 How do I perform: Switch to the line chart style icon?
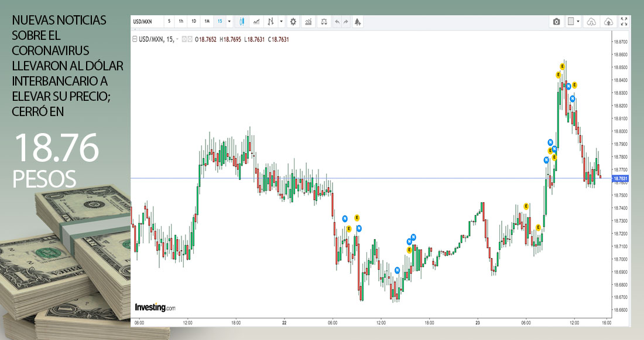[256, 22]
